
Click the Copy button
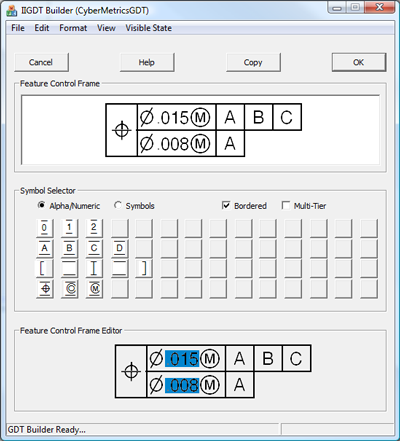pos(253,62)
